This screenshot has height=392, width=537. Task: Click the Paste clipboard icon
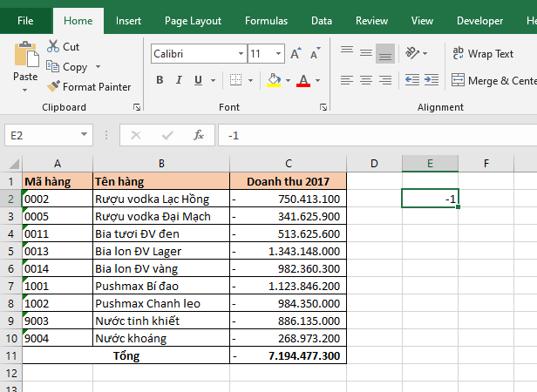[25, 56]
